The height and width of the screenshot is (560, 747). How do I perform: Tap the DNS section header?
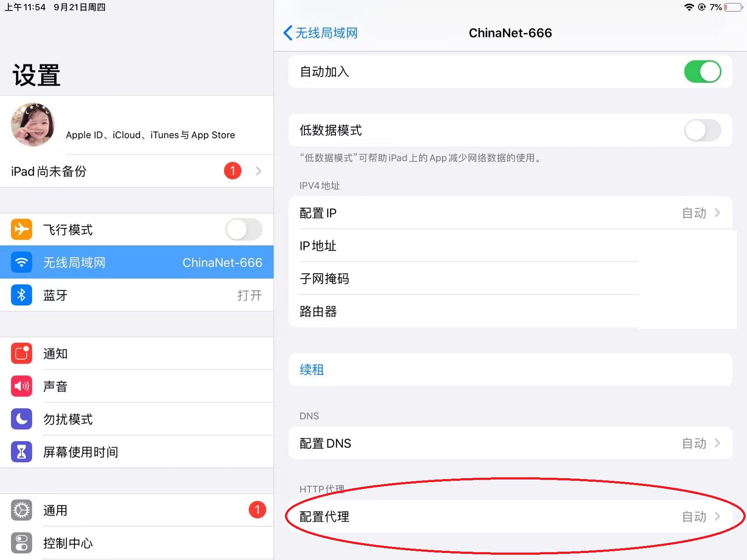[309, 416]
